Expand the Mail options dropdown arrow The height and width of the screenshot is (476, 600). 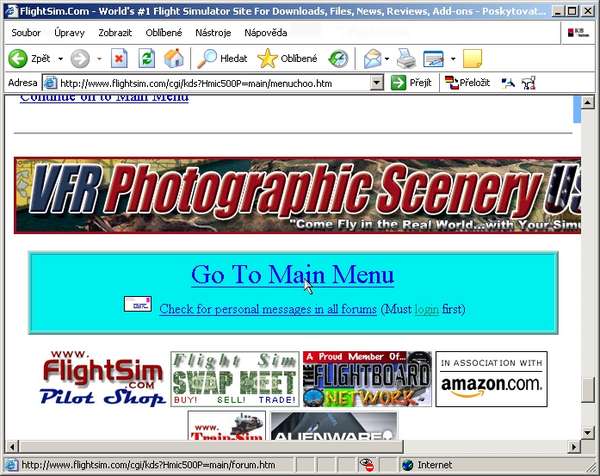(387, 59)
